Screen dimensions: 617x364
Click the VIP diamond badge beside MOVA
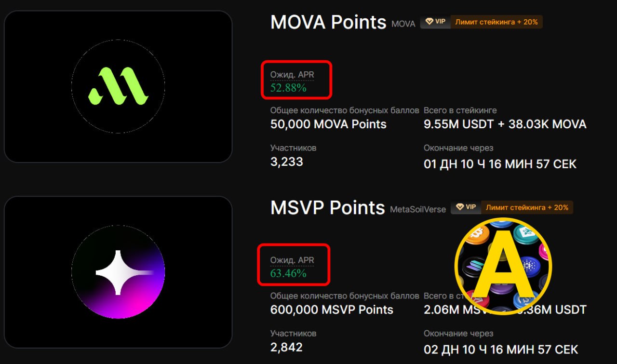(x=435, y=22)
